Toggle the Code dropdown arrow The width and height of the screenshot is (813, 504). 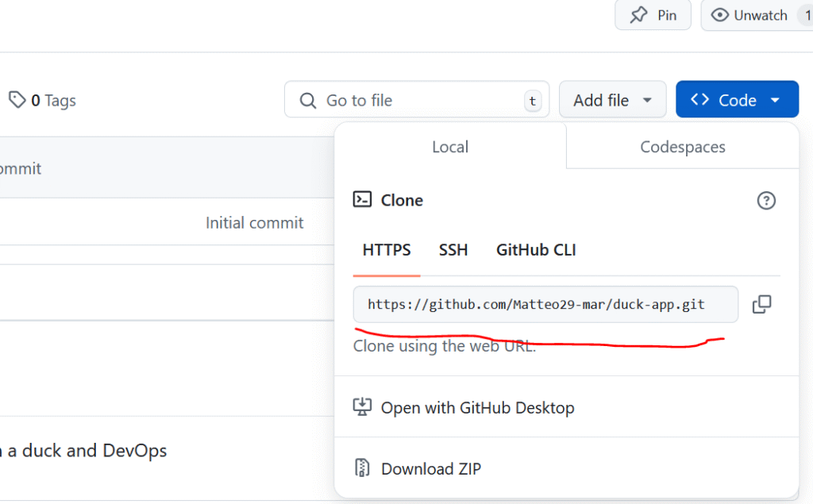775,100
